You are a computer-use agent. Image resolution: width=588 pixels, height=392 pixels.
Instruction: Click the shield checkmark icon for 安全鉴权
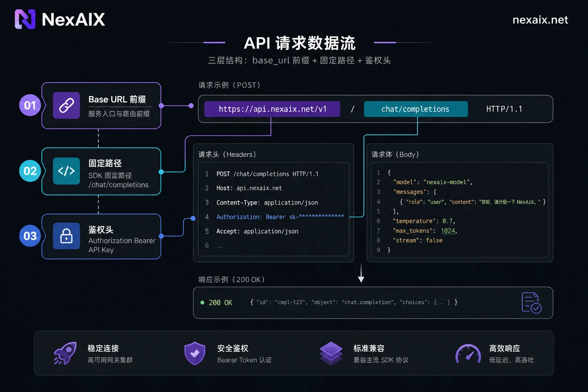pos(195,353)
